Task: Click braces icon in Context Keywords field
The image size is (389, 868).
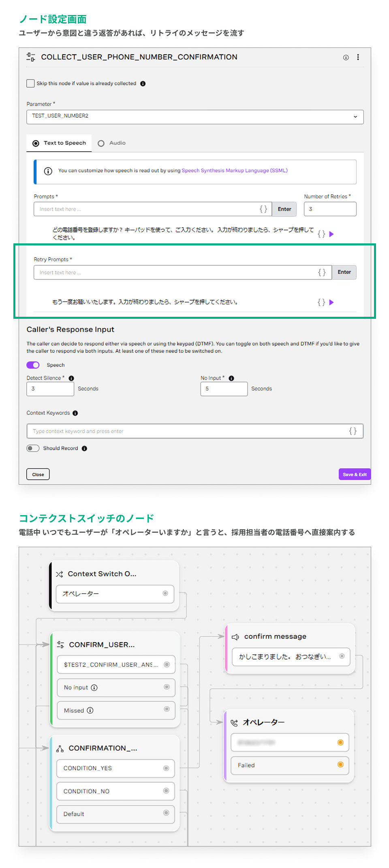Action: 353,431
